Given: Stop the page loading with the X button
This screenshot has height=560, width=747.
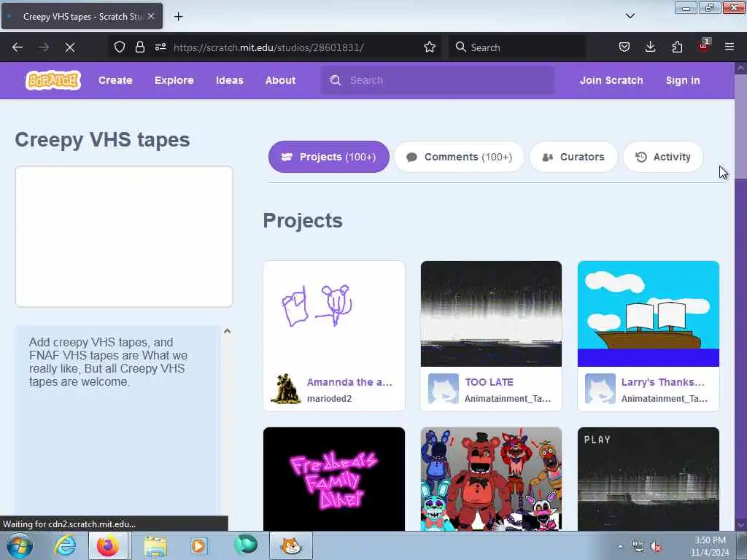Looking at the screenshot, I should pyautogui.click(x=69, y=47).
